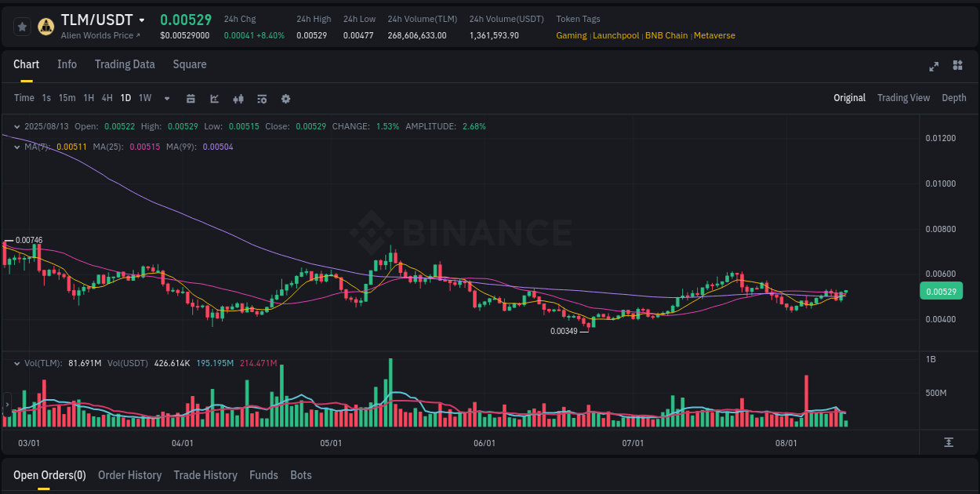This screenshot has width=980, height=494.
Task: Click the current price label 0.00529
Action: point(941,291)
